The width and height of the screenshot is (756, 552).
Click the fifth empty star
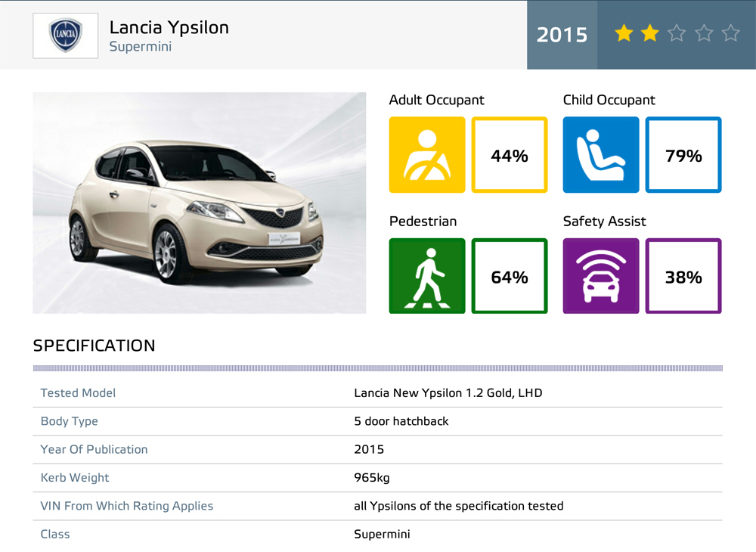730,33
